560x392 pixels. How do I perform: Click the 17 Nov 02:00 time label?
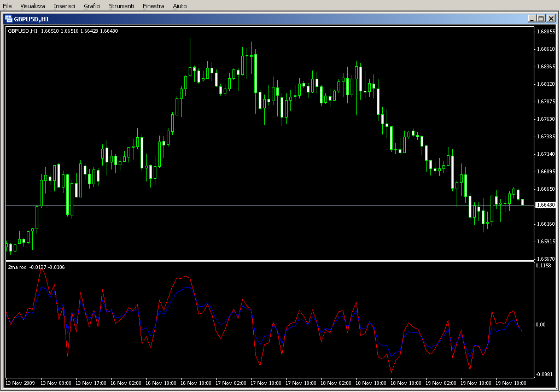pos(231,383)
